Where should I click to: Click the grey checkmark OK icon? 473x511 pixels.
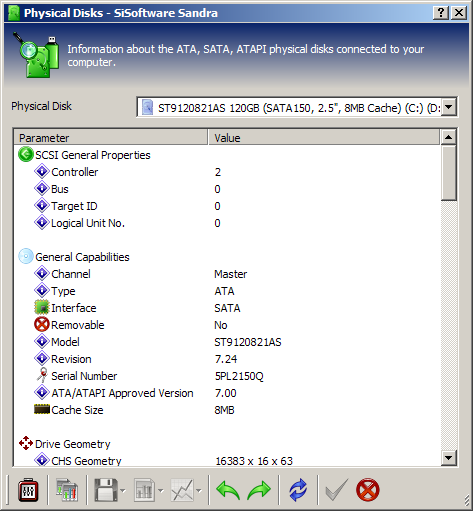point(336,490)
